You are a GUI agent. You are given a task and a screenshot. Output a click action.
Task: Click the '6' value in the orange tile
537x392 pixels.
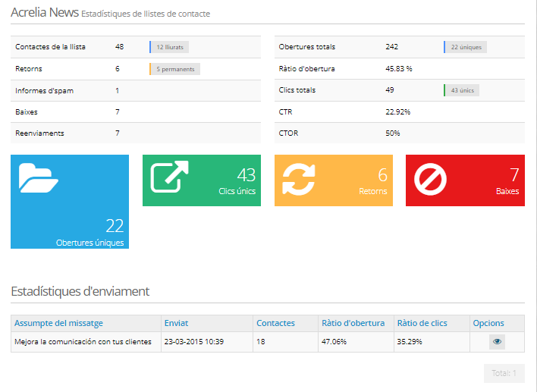(x=382, y=175)
